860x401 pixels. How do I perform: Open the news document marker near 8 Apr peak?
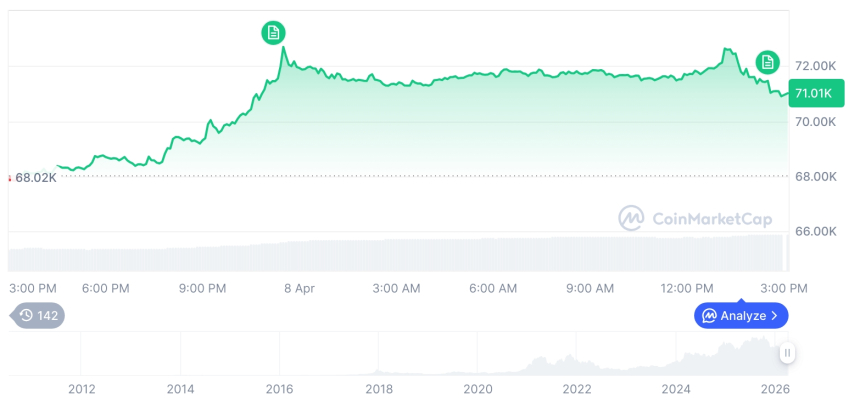(273, 33)
